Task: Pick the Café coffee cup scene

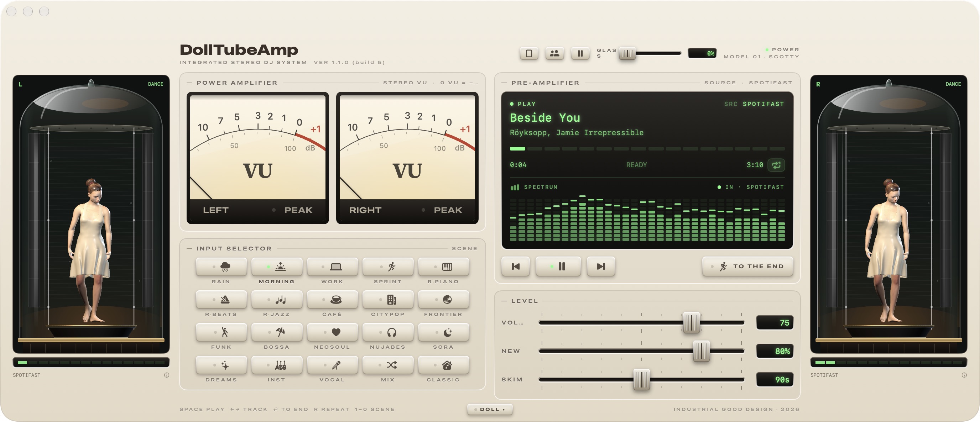Action: (x=332, y=300)
